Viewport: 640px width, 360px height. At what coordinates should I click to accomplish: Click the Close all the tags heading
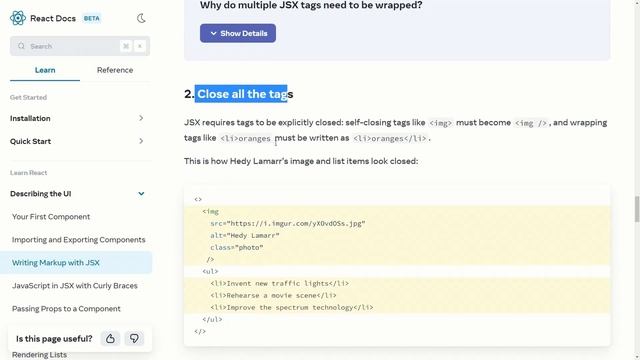[x=239, y=94]
